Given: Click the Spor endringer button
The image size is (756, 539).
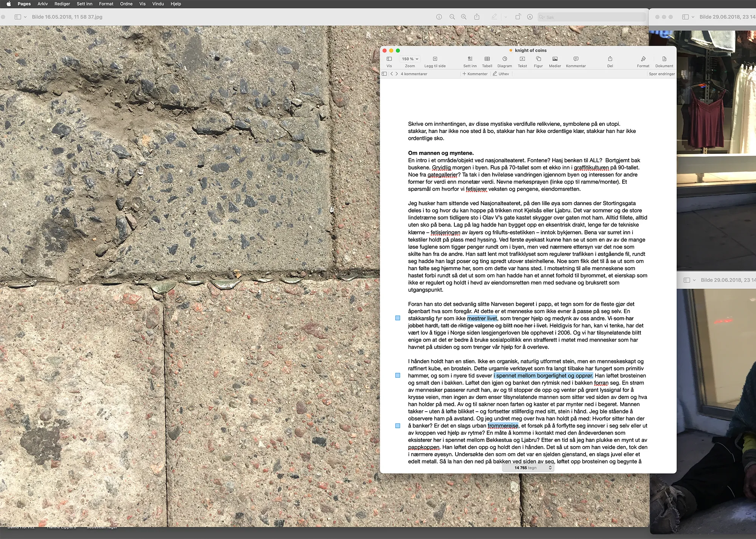Looking at the screenshot, I should 661,74.
